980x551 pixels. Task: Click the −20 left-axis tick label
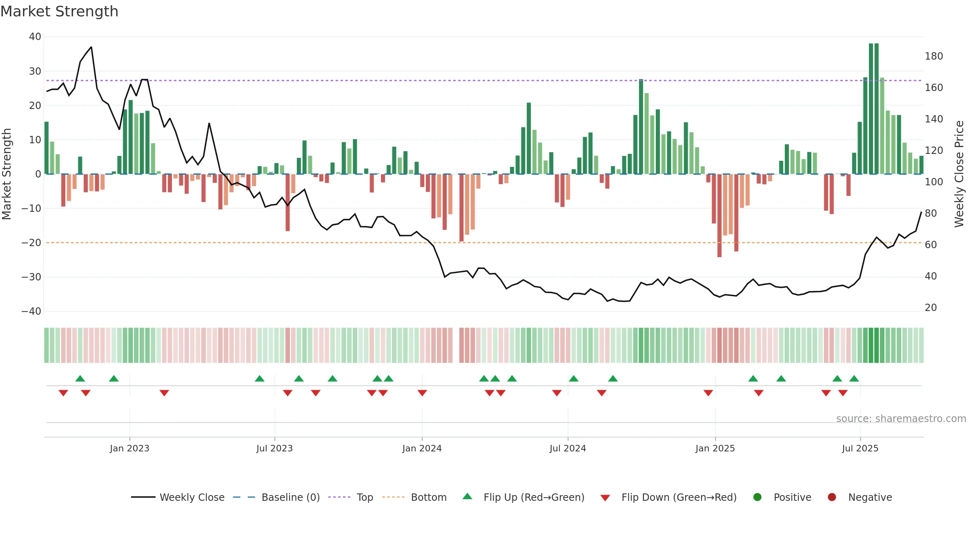(x=31, y=242)
